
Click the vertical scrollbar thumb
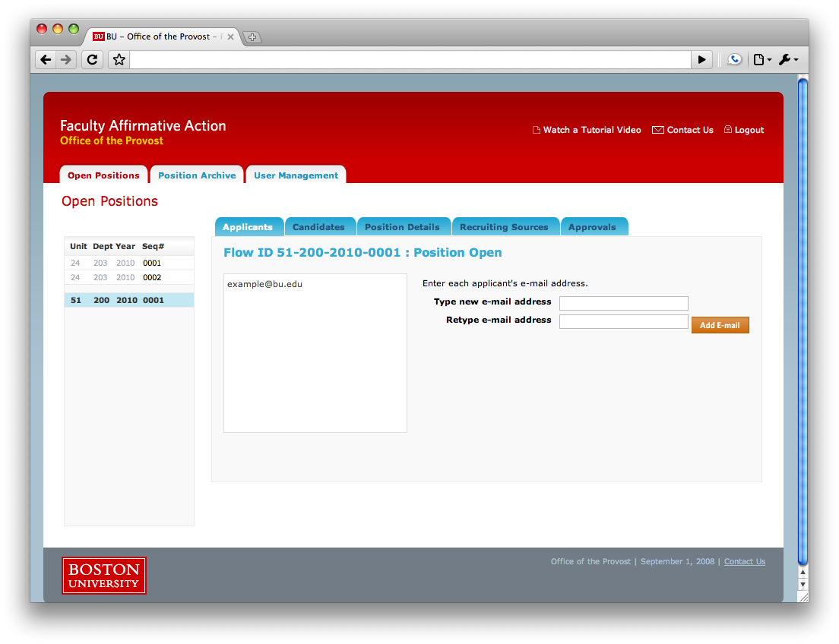click(803, 321)
